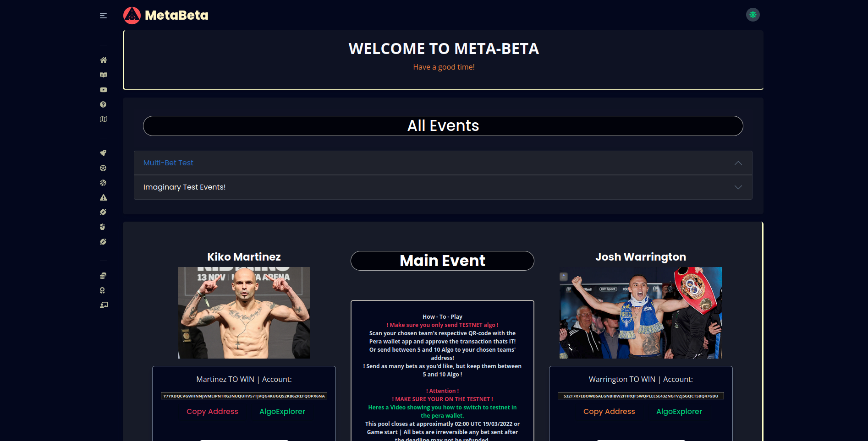Toggle the sidebar hamburger menu

103,16
